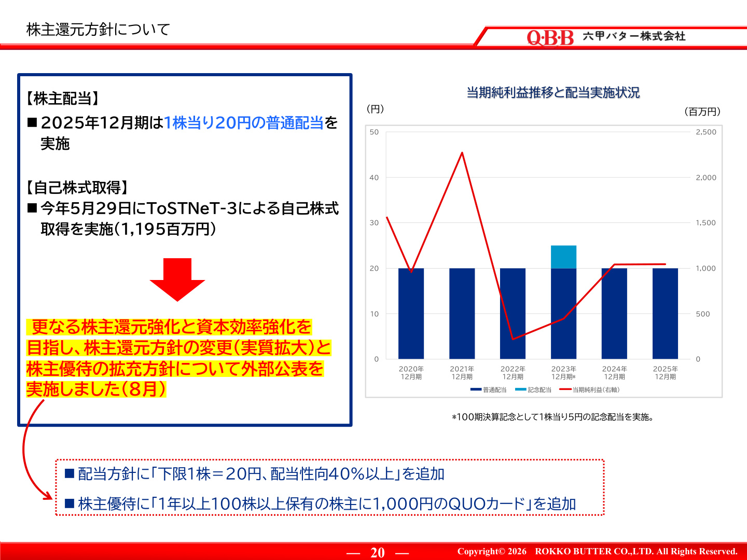The width and height of the screenshot is (747, 560).
Task: Click the 当期純利益(右軸) legend label
Action: tap(596, 390)
